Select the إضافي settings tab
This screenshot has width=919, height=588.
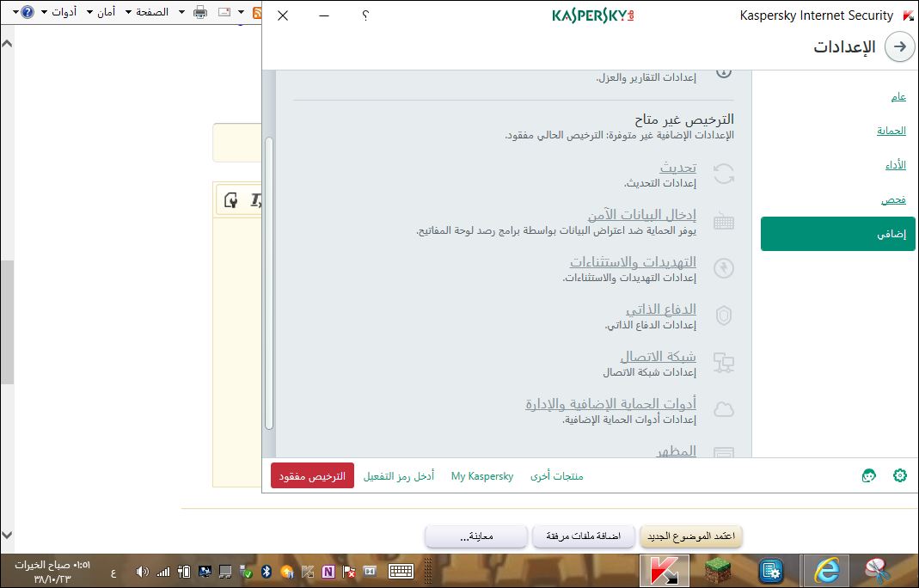(837, 234)
